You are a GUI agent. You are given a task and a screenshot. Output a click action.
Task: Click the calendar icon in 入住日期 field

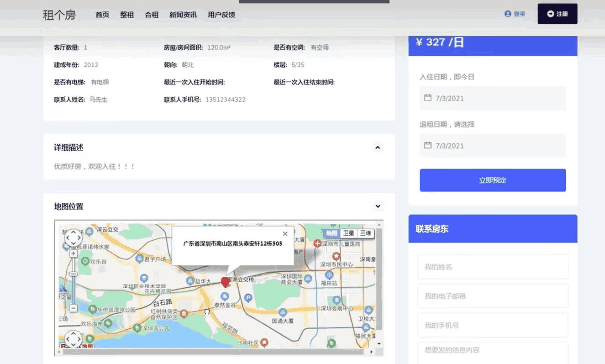tap(428, 98)
